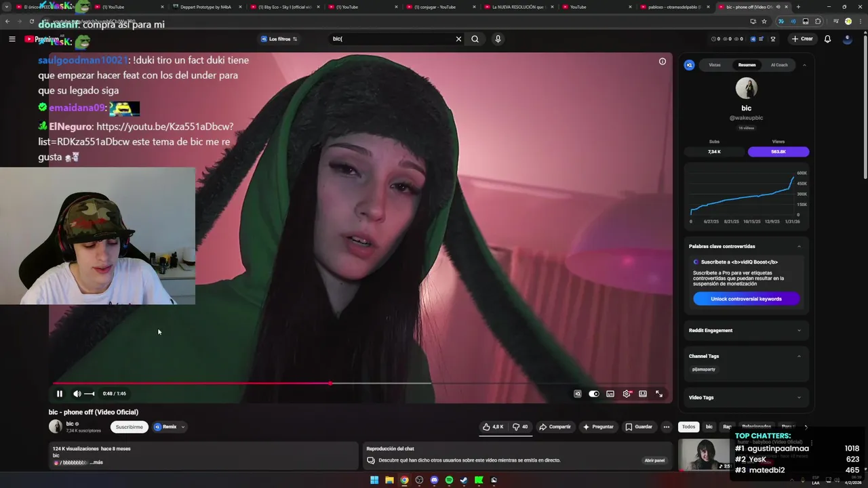Image resolution: width=868 pixels, height=488 pixels.
Task: Open a new browser tab with plus
Action: point(798,7)
